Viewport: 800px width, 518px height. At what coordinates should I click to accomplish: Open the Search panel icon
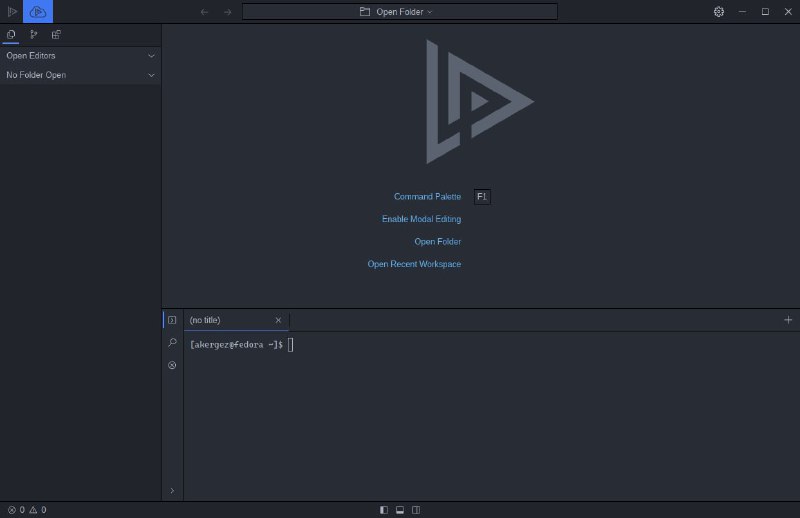(x=172, y=342)
